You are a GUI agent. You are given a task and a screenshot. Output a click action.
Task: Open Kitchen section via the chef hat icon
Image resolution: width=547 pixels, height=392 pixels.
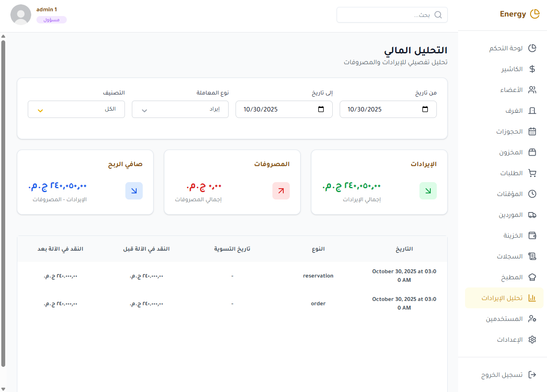click(532, 277)
